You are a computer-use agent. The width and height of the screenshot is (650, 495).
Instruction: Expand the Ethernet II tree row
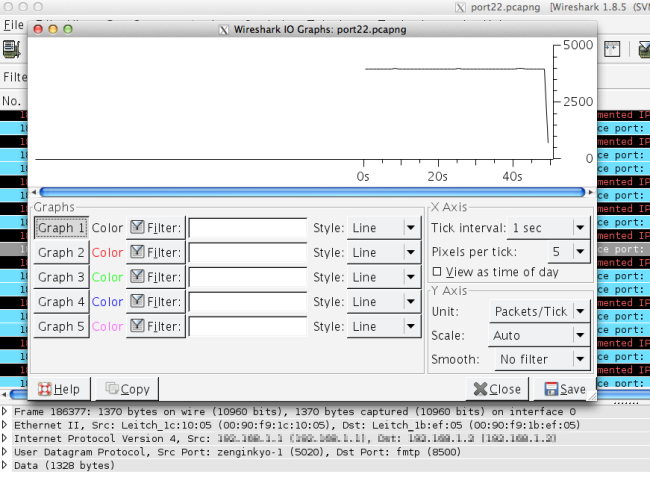coord(5,425)
